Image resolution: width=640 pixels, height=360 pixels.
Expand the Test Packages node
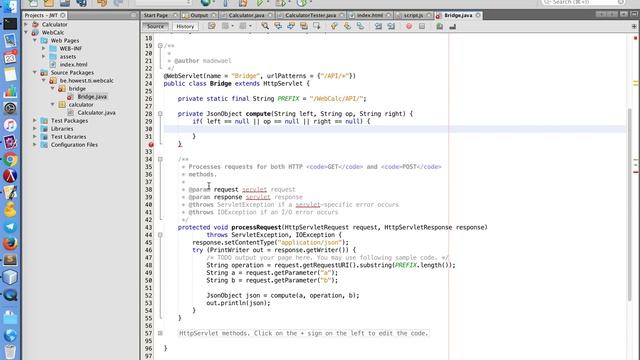pos(35,120)
